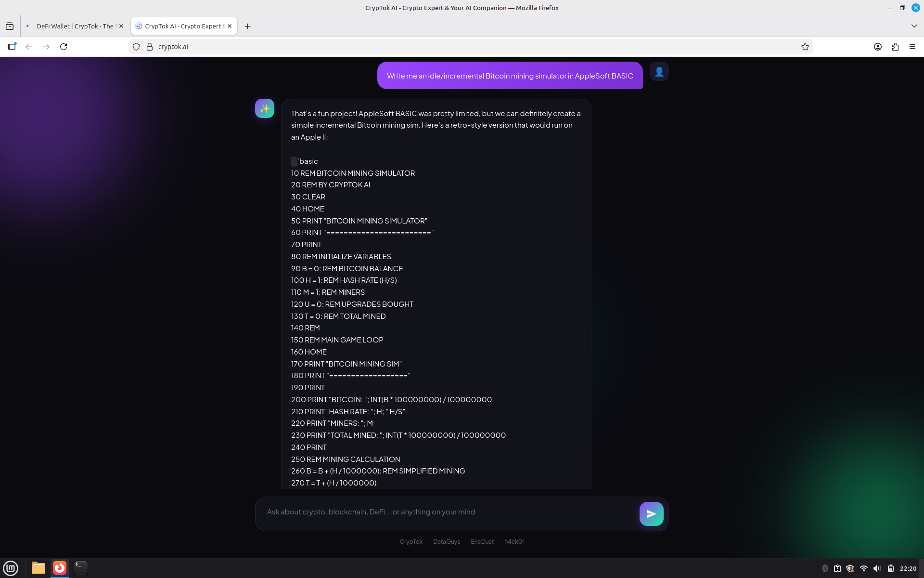This screenshot has width=924, height=578.
Task: Click the site security padlock icon
Action: point(150,47)
